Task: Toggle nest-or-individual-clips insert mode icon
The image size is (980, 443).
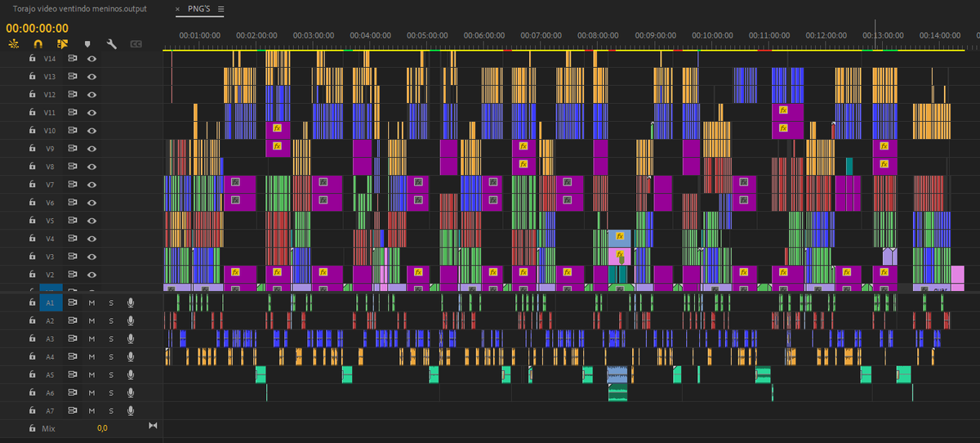Action: (x=13, y=43)
